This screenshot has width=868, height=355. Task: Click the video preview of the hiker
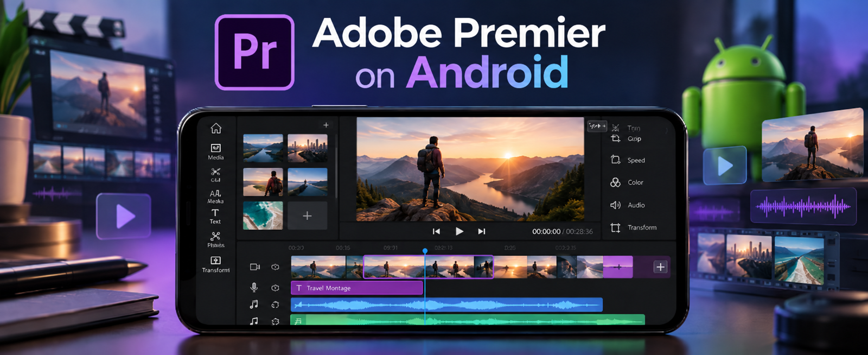(x=470, y=169)
